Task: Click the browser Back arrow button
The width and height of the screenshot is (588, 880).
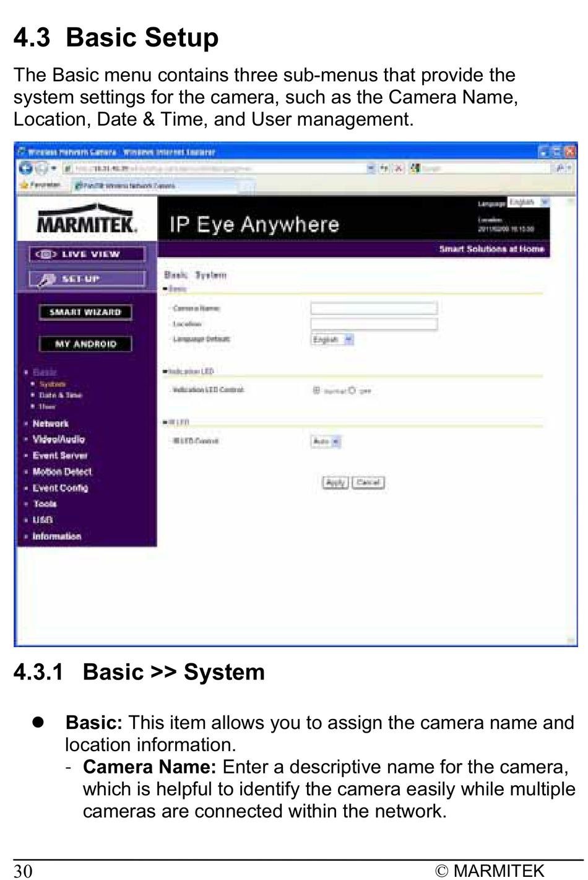Action: coord(25,168)
